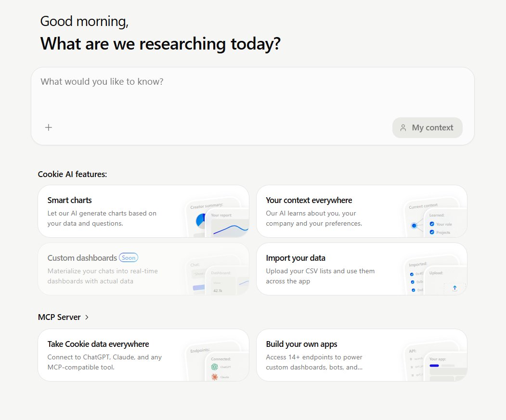
Task: Open Take Cookie data everywhere card
Action: click(143, 355)
